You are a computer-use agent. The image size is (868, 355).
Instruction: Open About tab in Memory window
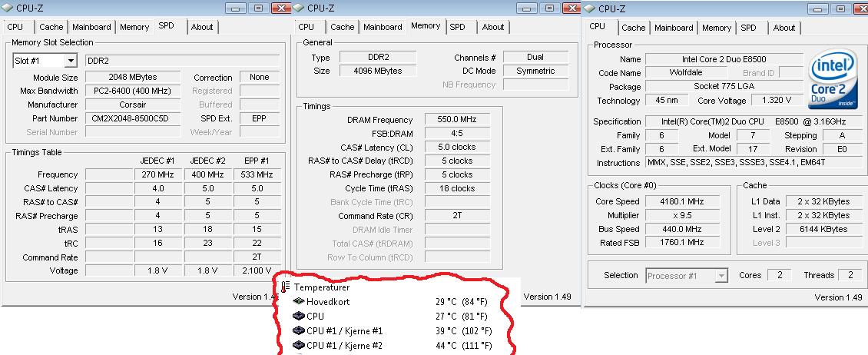[492, 27]
